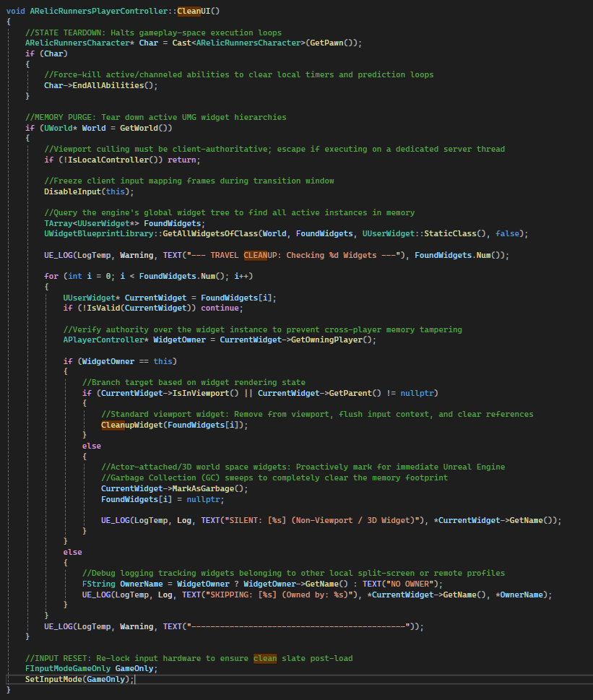Click the return keyword
The width and height of the screenshot is (593, 700).
(x=181, y=160)
